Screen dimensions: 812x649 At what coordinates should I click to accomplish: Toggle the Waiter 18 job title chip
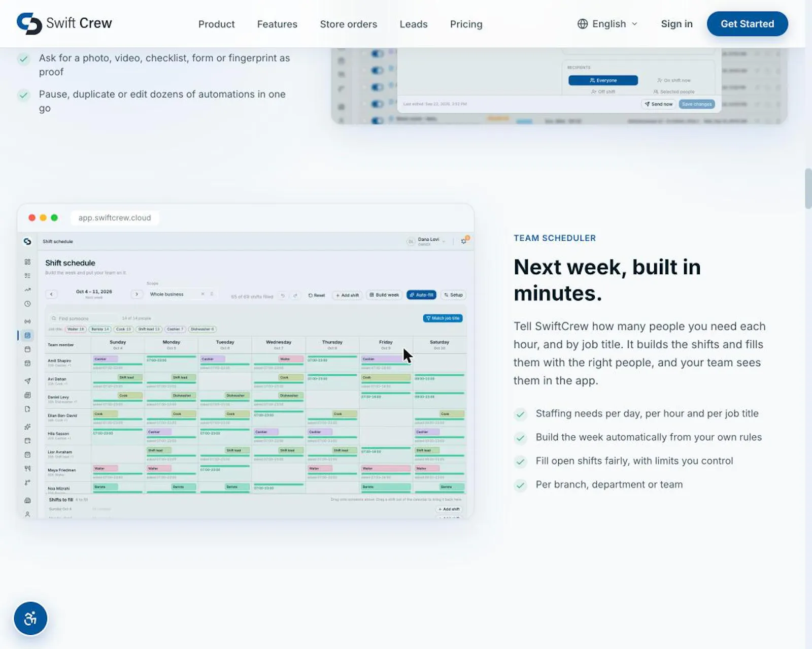(76, 329)
